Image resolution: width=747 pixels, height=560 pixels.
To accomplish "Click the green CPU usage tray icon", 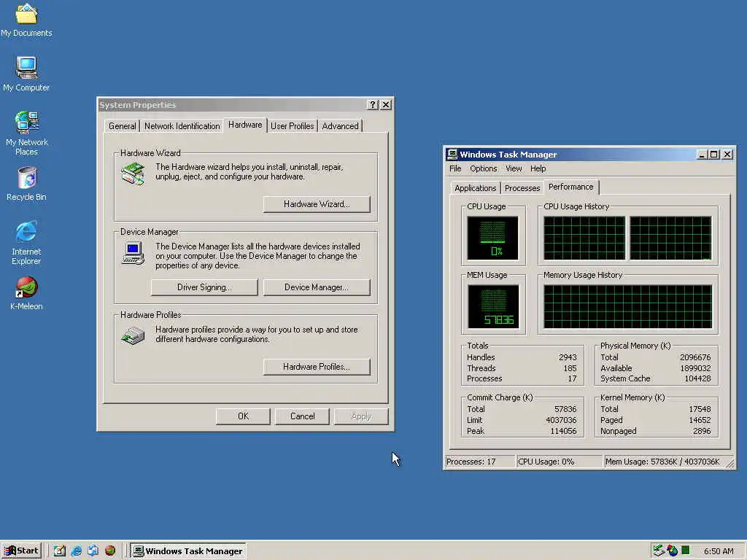I will [685, 550].
